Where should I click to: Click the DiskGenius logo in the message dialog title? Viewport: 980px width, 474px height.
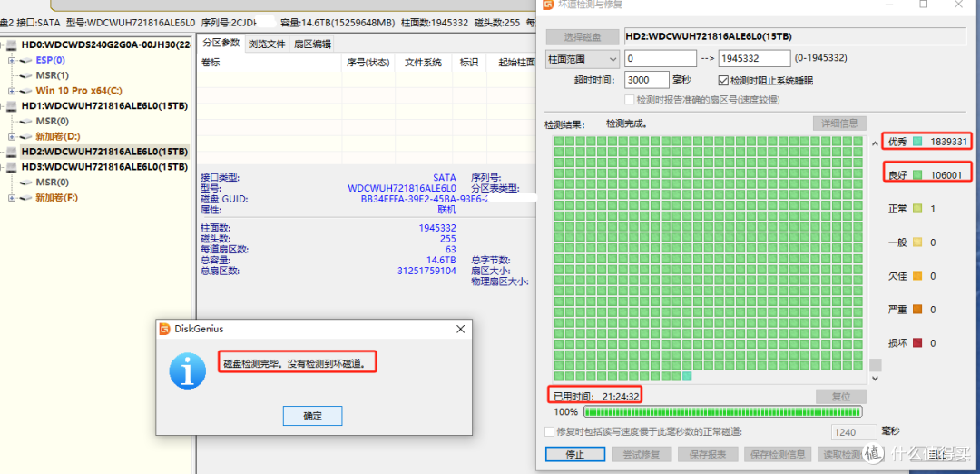coord(165,329)
